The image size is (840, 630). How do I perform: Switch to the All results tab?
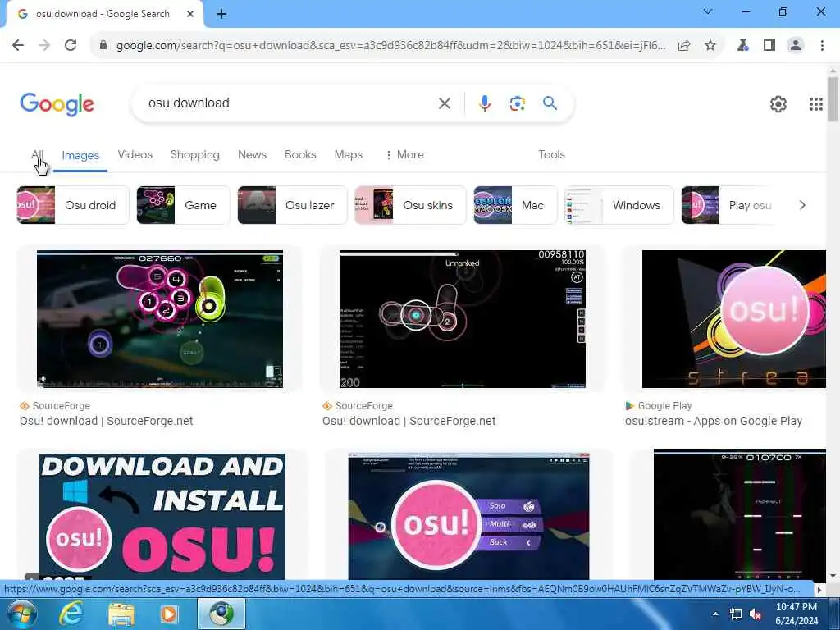pyautogui.click(x=37, y=154)
